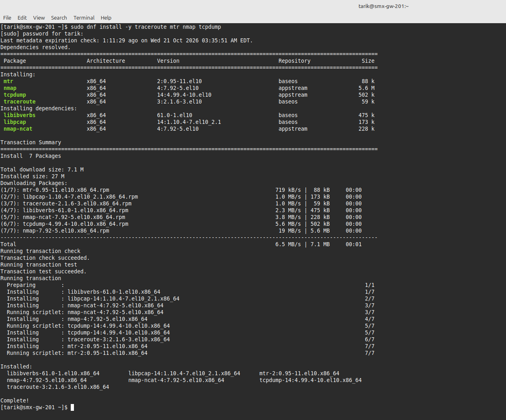
Task: Click the green tcpdump package name
Action: [15, 95]
